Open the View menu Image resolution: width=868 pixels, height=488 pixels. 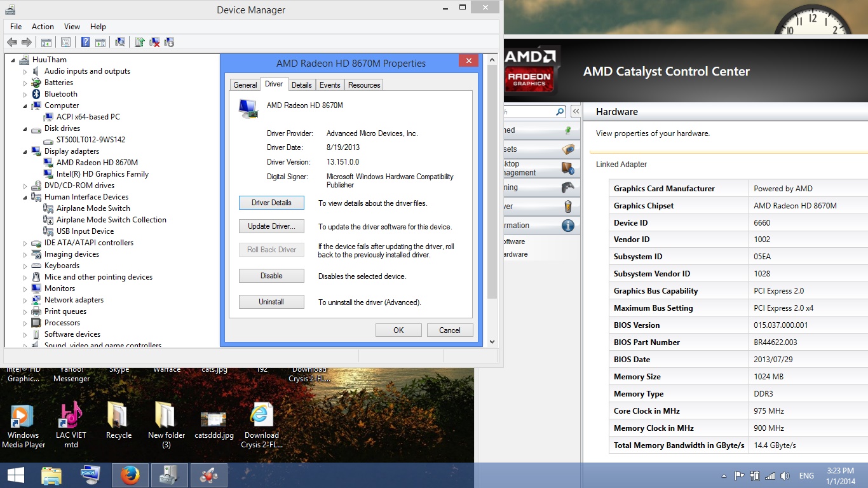(x=72, y=27)
